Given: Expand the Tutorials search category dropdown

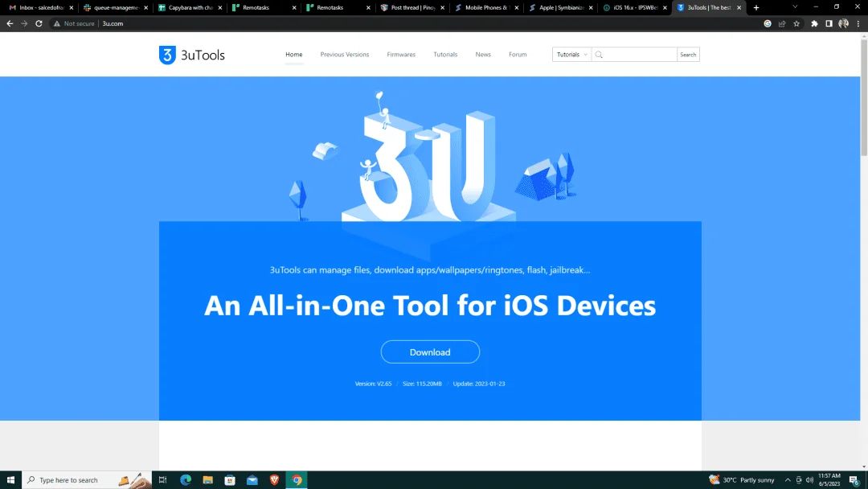Looking at the screenshot, I should pyautogui.click(x=572, y=54).
